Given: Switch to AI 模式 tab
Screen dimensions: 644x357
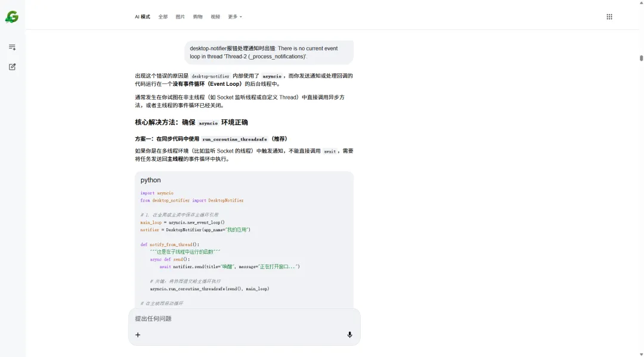Looking at the screenshot, I should (143, 17).
